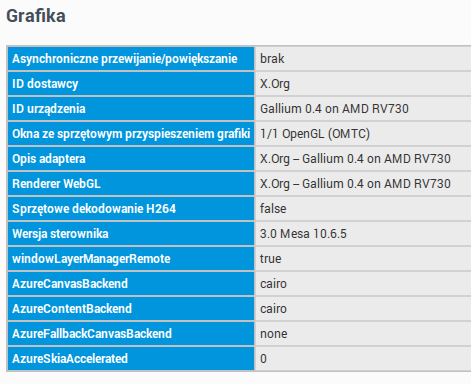Click the Grafika section heading

pos(36,16)
